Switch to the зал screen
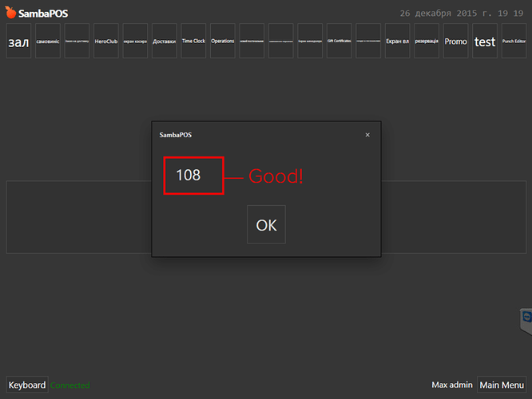This screenshot has width=532, height=399. 18,41
